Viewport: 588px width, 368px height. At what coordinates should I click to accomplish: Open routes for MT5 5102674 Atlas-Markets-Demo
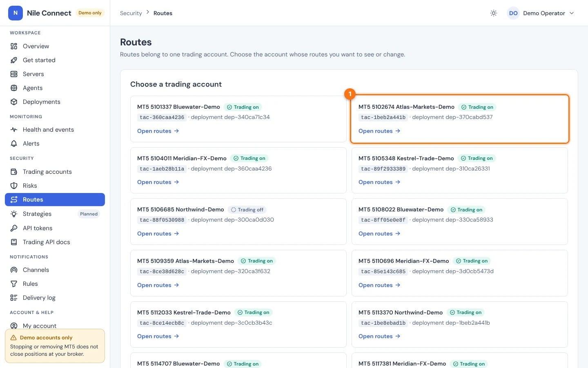click(379, 131)
